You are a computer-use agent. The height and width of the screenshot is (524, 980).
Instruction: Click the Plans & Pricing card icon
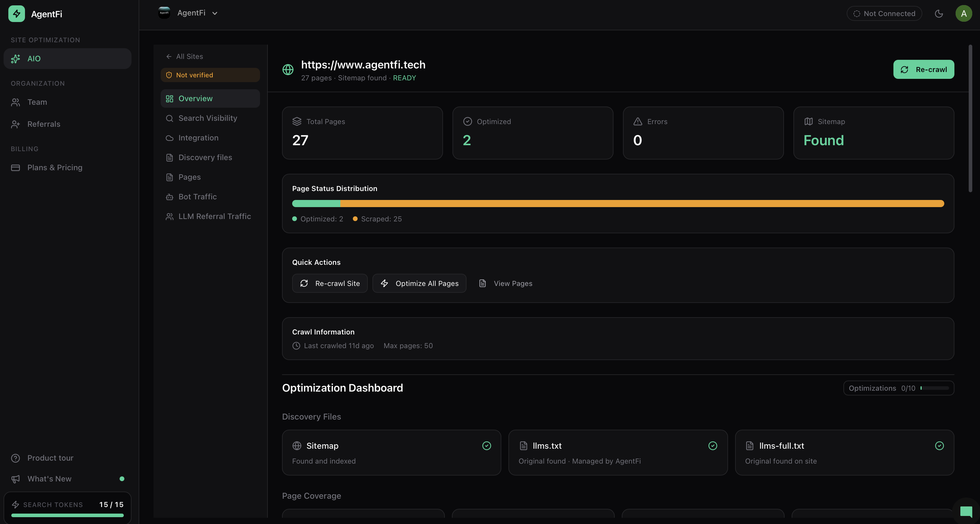tap(15, 168)
